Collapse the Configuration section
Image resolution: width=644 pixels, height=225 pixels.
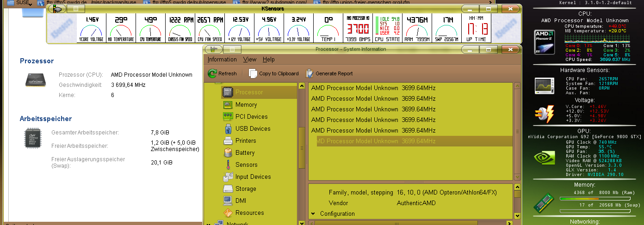(313, 213)
